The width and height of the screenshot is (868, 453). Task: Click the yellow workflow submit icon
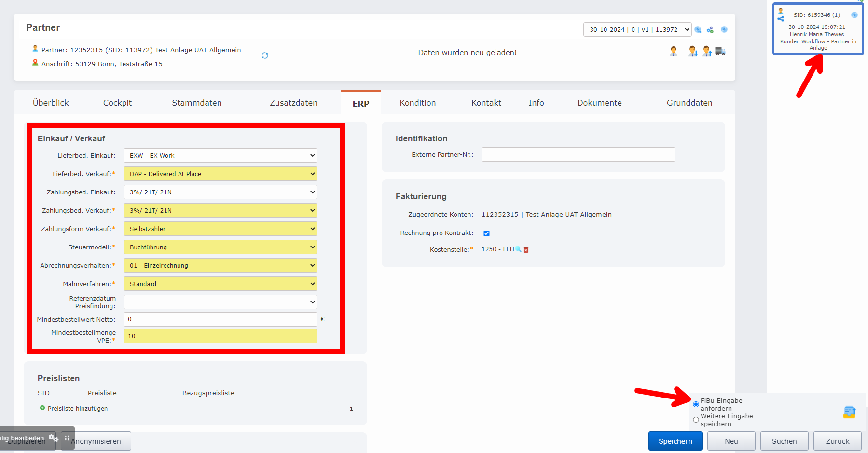(850, 412)
